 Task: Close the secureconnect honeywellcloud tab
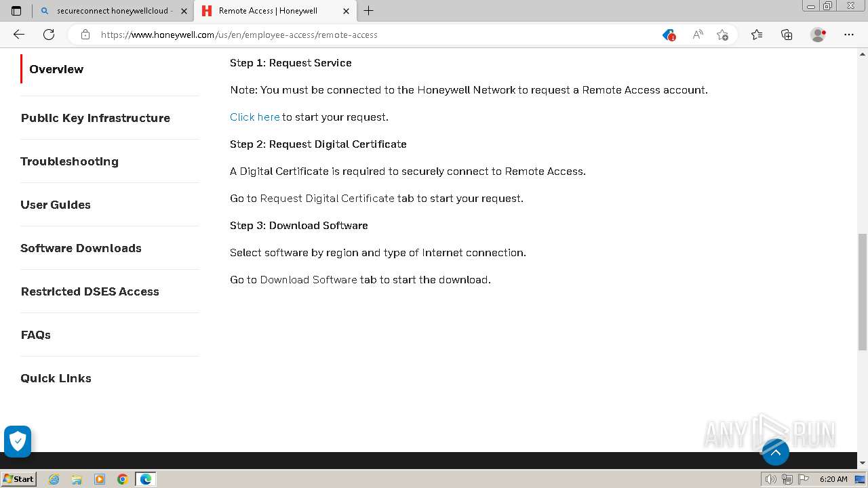[184, 11]
